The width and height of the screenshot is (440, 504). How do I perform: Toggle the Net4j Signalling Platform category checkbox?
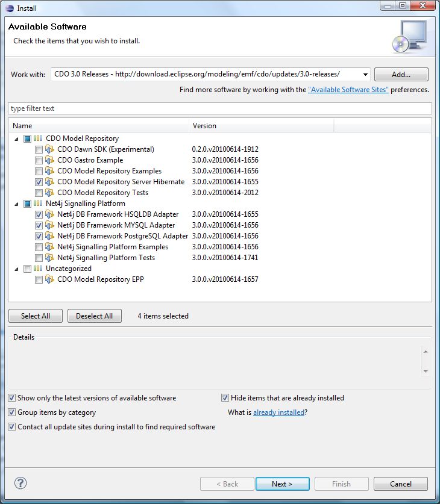27,204
